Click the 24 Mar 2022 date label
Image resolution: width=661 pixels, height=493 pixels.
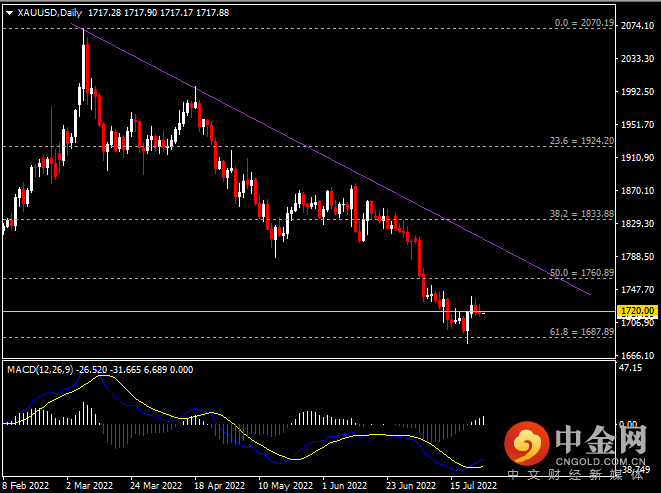pyautogui.click(x=156, y=485)
